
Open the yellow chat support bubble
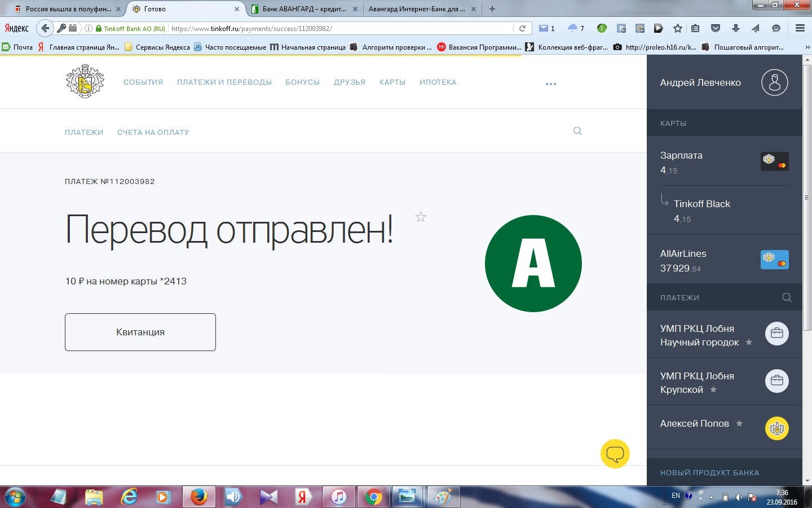[615, 454]
